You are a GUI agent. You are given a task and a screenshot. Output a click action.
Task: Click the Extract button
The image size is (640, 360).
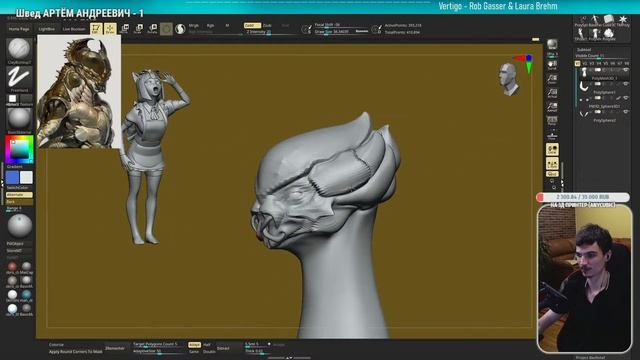(x=223, y=348)
